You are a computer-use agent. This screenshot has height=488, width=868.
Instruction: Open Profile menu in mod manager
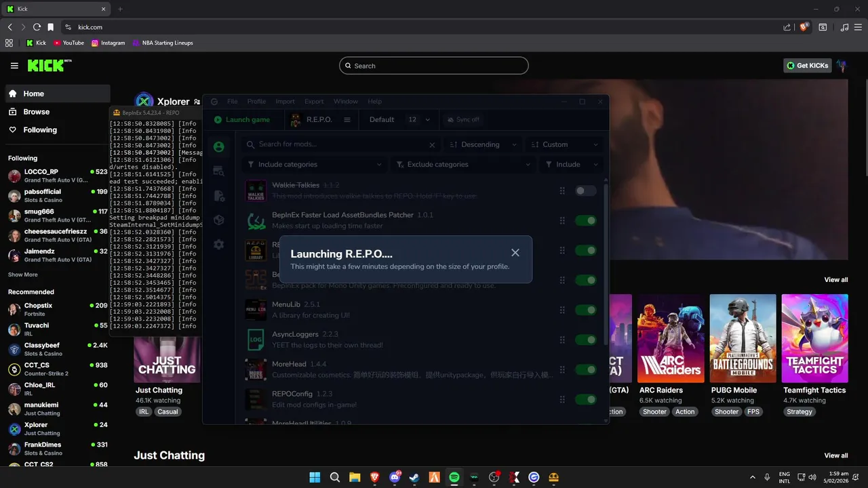click(x=256, y=102)
